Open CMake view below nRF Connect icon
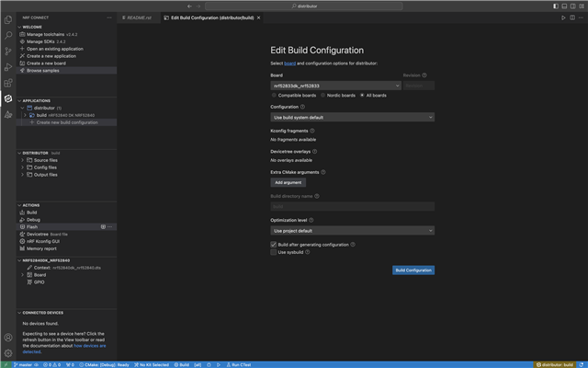This screenshot has width=588, height=368. 8,114
